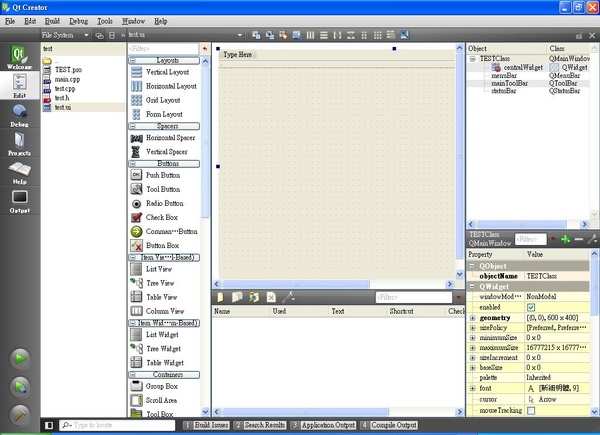Open the Compile Output pane
The height and width of the screenshot is (435, 600).
click(x=389, y=425)
